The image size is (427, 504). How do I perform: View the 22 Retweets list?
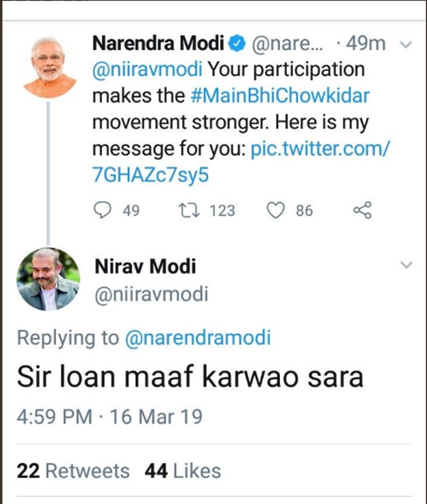(73, 471)
